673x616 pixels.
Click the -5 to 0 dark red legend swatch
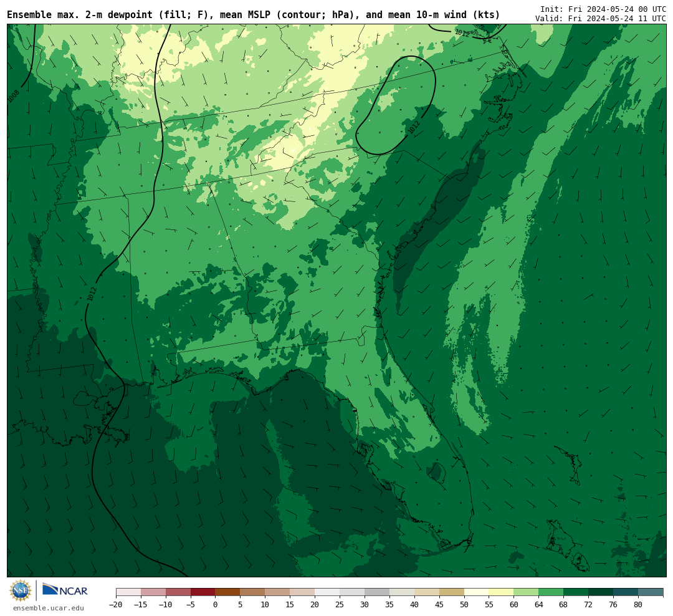203,592
